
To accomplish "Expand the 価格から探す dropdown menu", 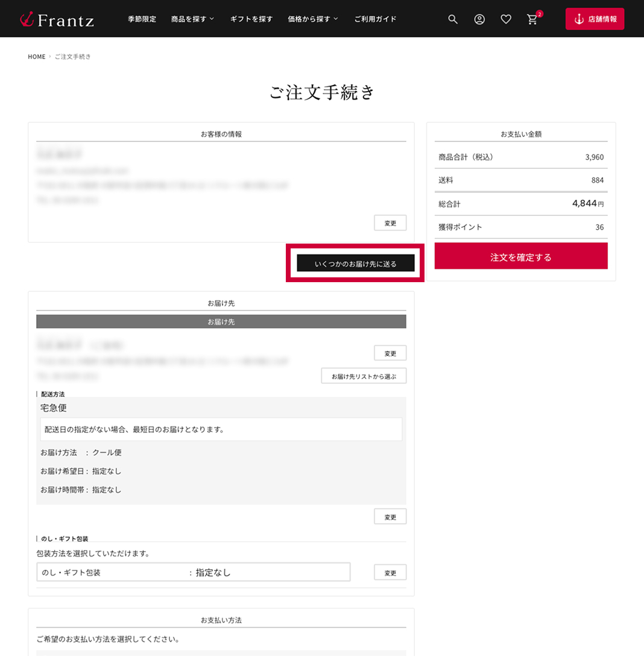I will point(313,19).
